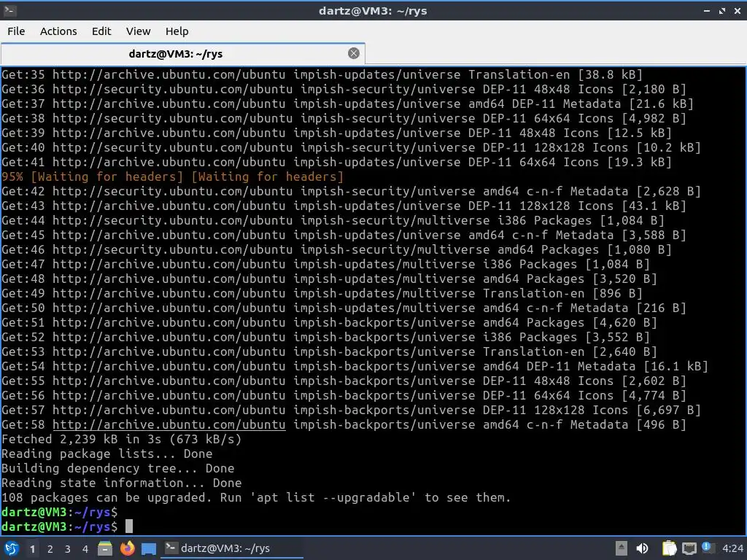Click the Get:35 Translation-en output line

click(x=322, y=75)
